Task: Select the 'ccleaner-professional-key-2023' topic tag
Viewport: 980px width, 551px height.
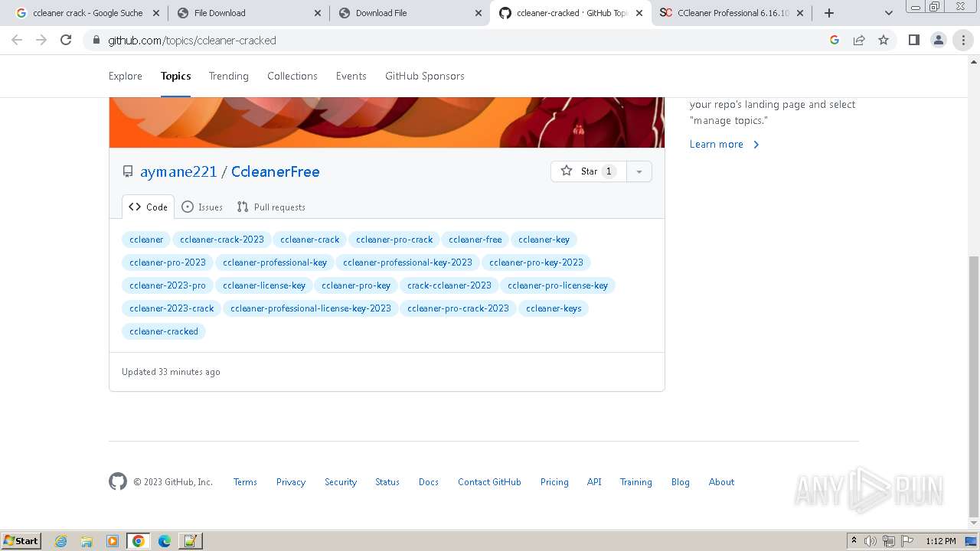Action: click(x=407, y=262)
